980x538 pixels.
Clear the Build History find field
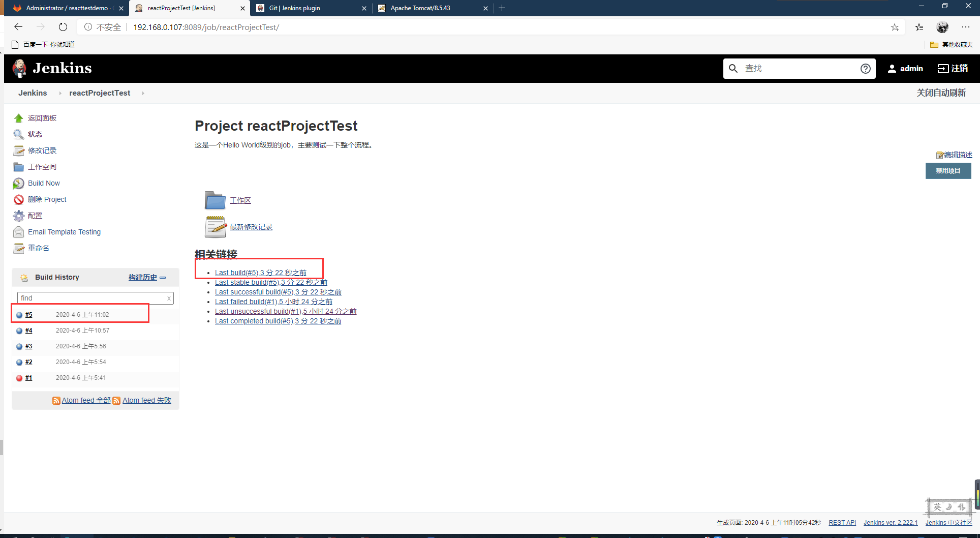(x=169, y=298)
